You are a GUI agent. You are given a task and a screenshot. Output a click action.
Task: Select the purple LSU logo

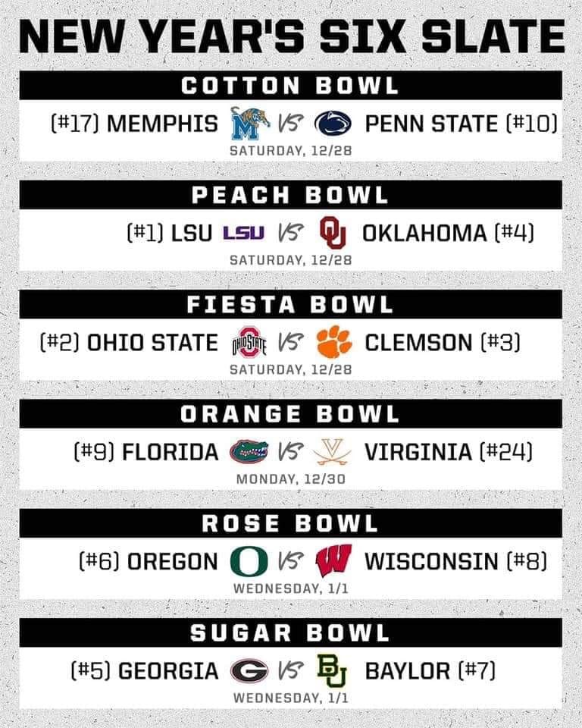tap(244, 233)
